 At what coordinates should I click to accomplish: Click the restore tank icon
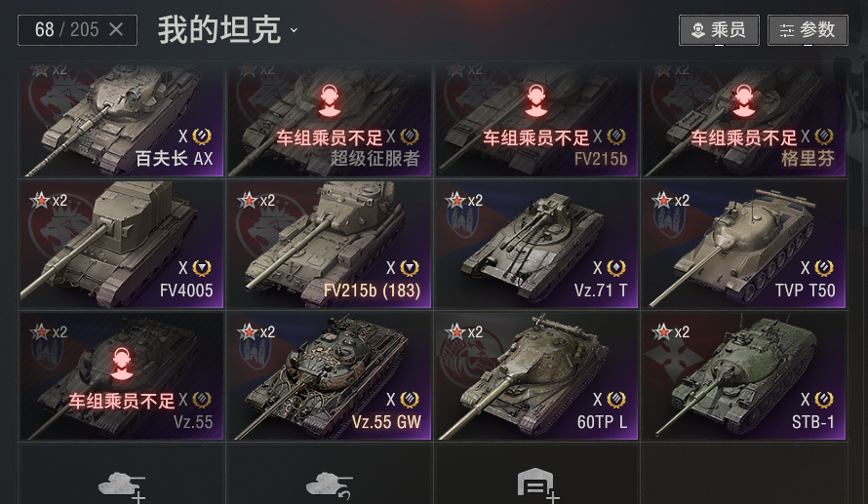pos(330,485)
